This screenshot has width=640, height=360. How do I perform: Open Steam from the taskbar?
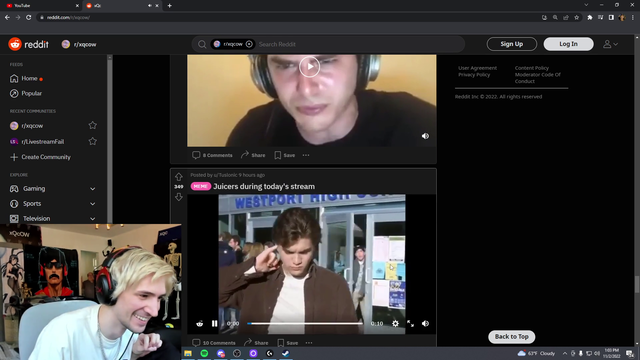[285, 353]
